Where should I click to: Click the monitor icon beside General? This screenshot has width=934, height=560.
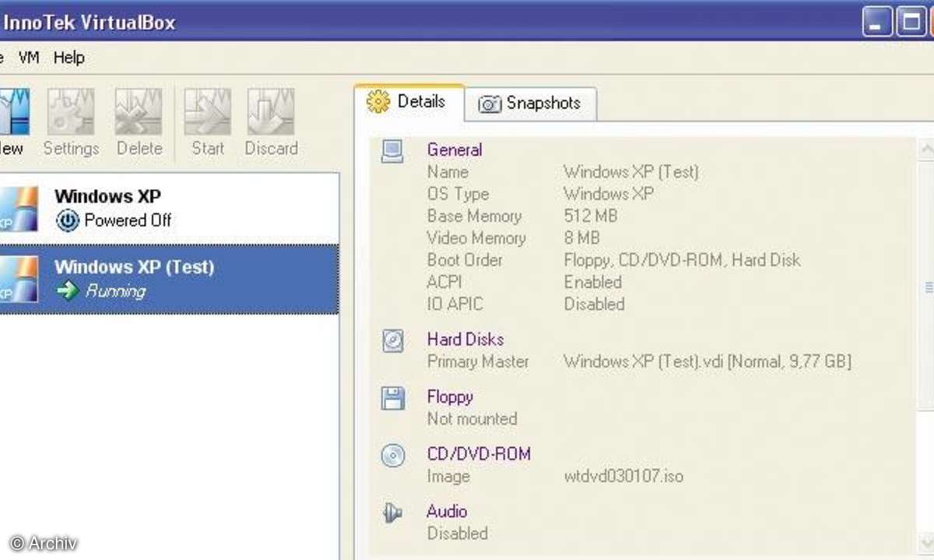(x=392, y=151)
